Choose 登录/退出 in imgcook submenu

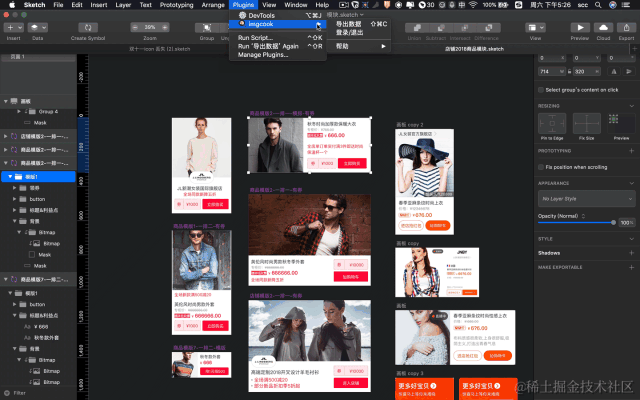pos(359,32)
